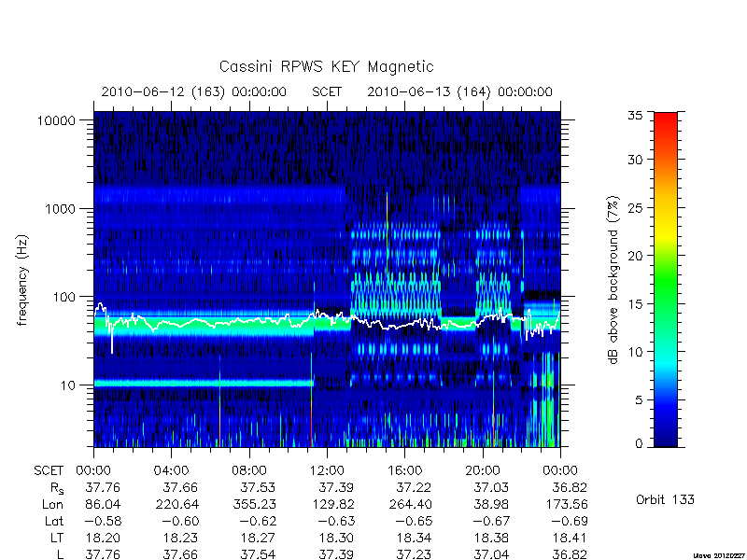The height and width of the screenshot is (560, 747).
Task: Click the local time value '18.41'
Action: click(570, 539)
